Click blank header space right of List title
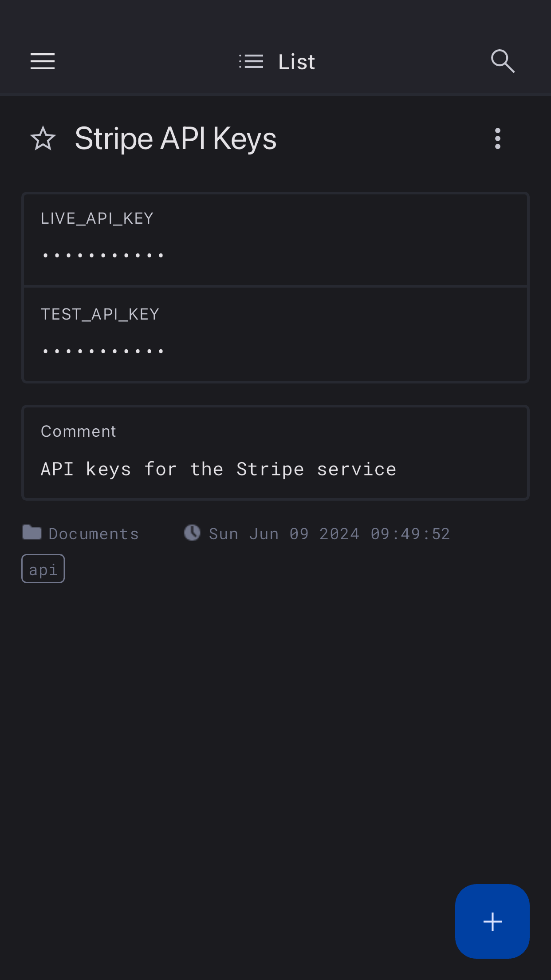The width and height of the screenshot is (551, 980). point(399,61)
